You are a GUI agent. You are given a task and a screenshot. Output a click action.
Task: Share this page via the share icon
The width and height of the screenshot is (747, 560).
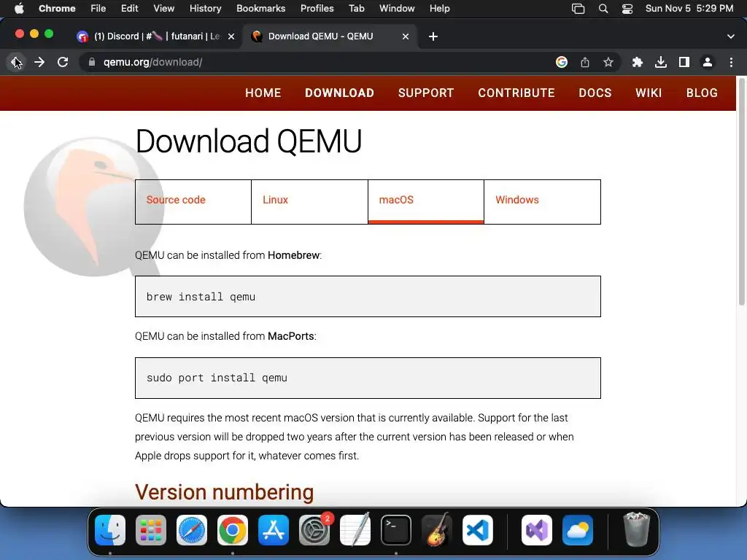click(x=585, y=62)
